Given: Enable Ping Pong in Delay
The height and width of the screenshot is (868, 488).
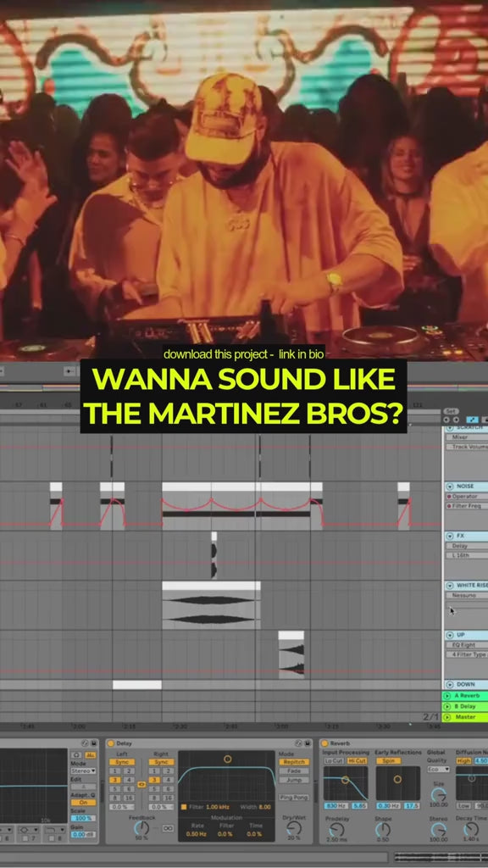Looking at the screenshot, I should pyautogui.click(x=294, y=797).
